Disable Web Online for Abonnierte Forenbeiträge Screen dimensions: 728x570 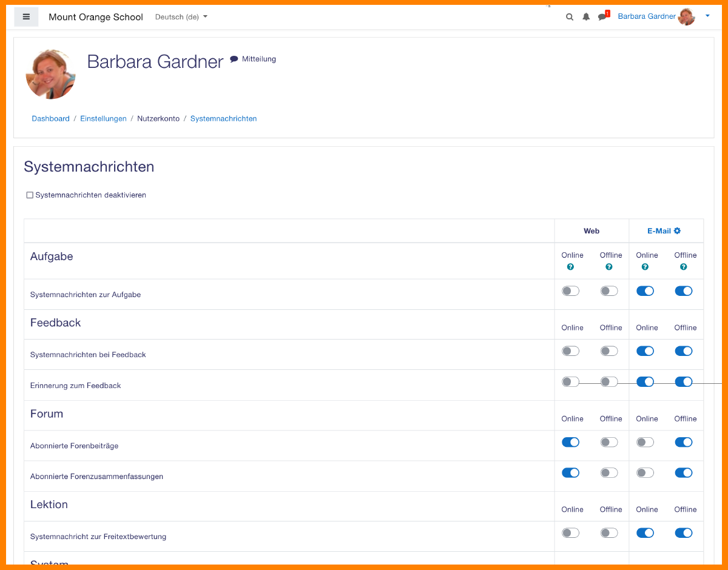(571, 443)
